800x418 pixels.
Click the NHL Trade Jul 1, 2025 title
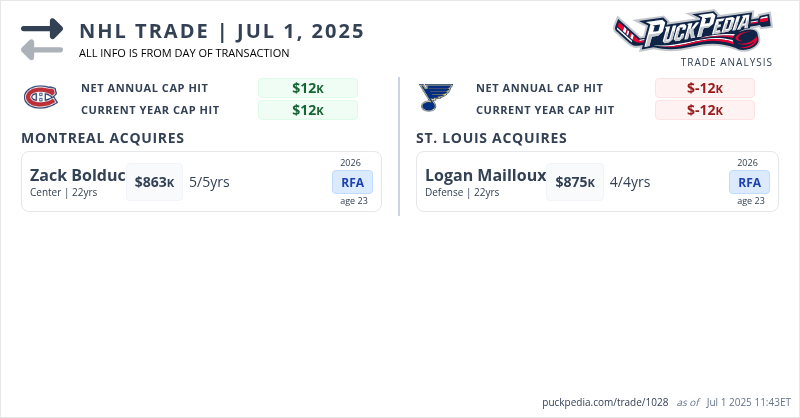tap(221, 30)
